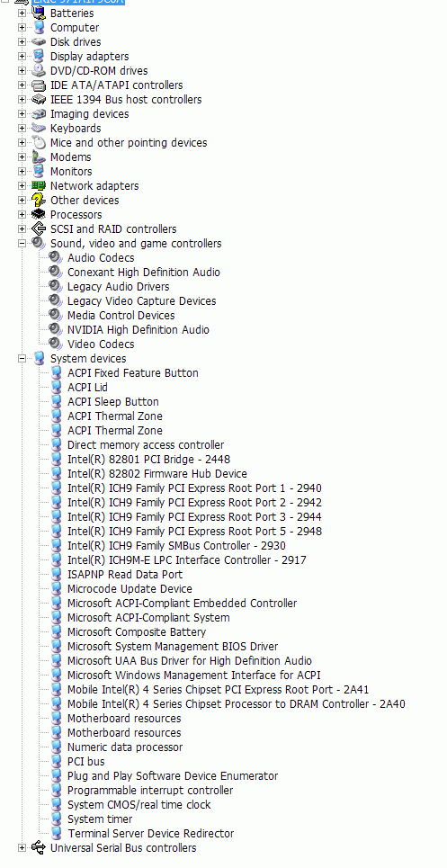Select ICH9 PCI Express Root Port 5 - 2948

click(194, 531)
